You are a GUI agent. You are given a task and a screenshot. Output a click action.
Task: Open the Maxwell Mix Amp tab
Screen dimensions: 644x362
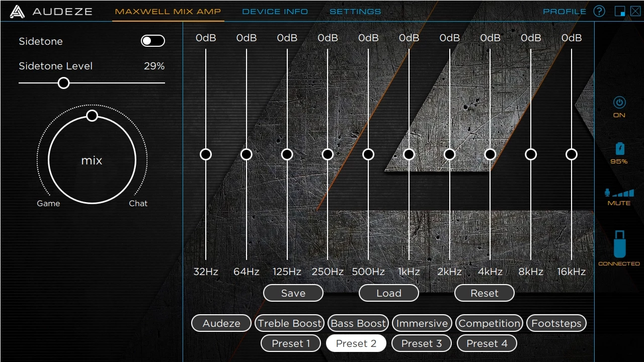point(168,11)
